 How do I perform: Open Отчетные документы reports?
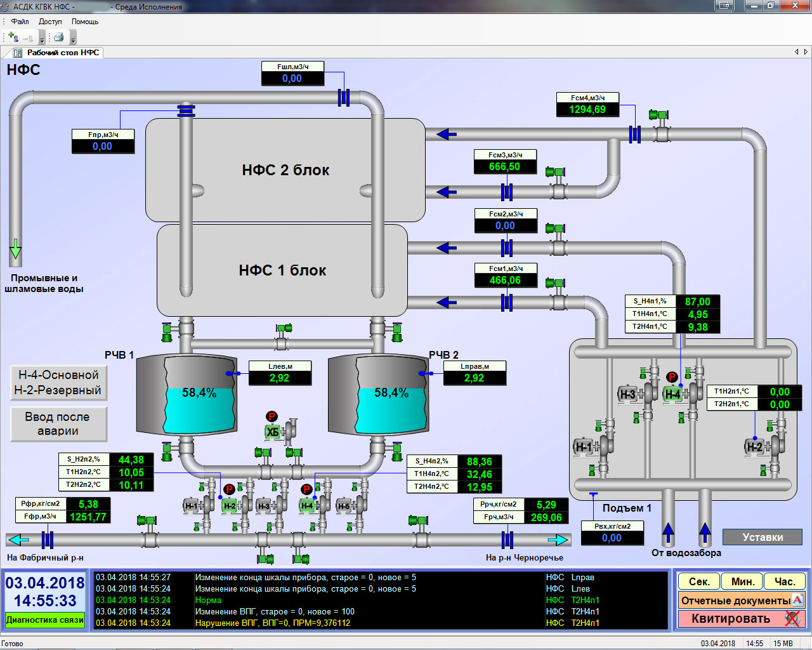pos(736,600)
